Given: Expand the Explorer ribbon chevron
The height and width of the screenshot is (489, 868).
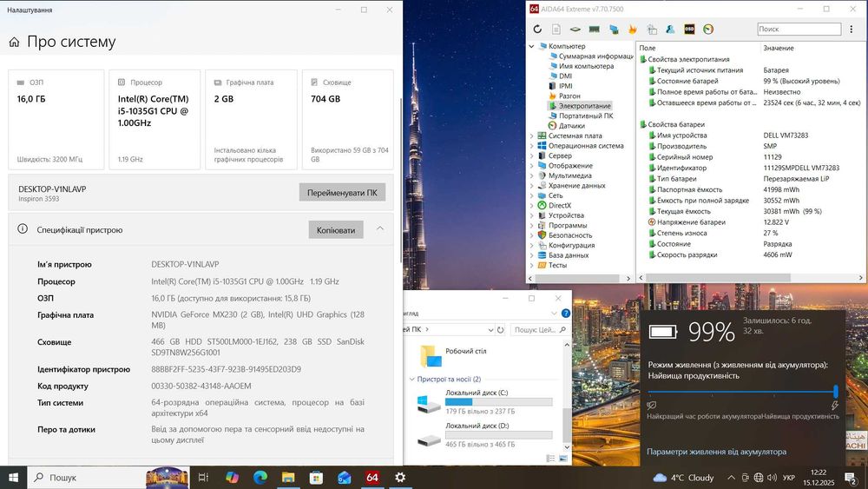Looking at the screenshot, I should [x=554, y=314].
